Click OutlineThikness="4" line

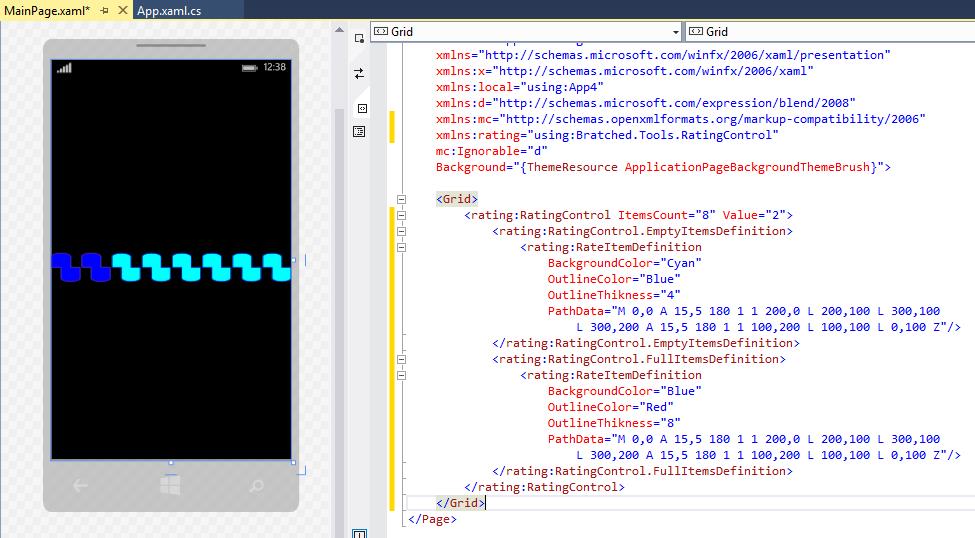point(614,295)
